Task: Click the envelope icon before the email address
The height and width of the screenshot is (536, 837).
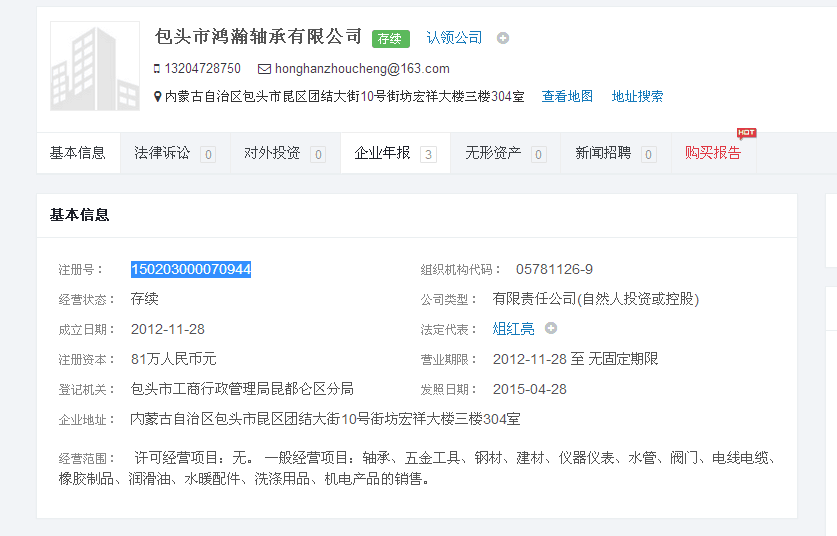Action: pos(264,69)
